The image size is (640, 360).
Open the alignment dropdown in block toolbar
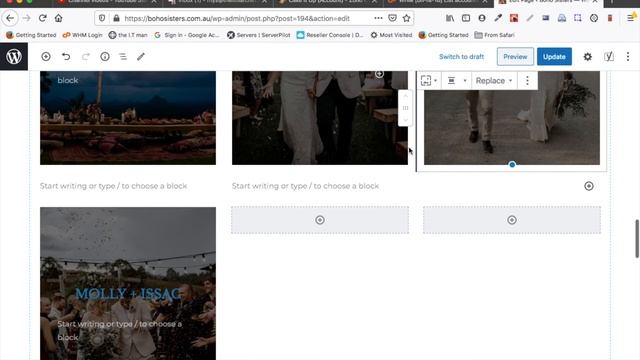coord(456,80)
